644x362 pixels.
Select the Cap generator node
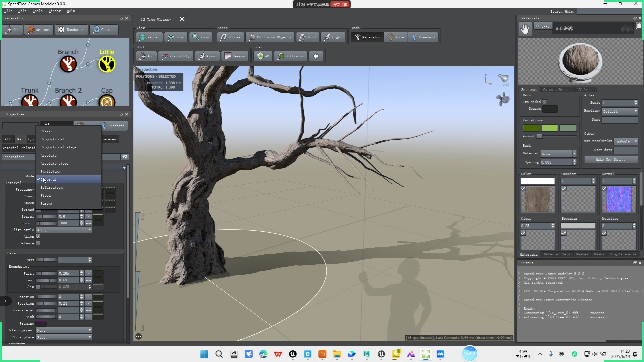coord(107,101)
